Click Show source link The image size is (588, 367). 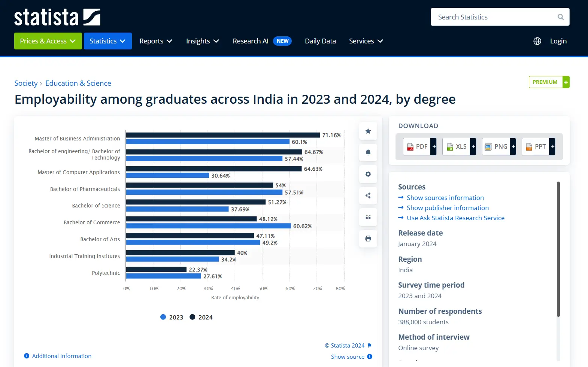point(348,357)
